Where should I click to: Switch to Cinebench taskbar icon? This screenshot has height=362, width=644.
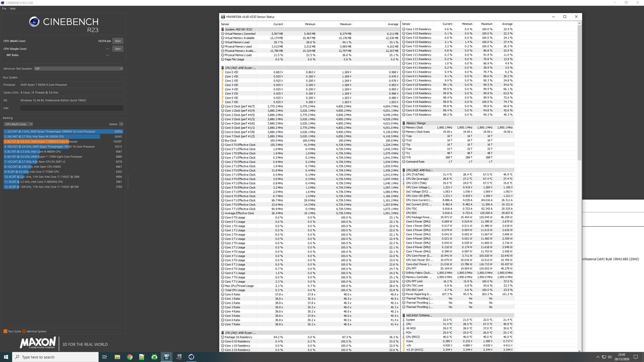[x=191, y=357]
